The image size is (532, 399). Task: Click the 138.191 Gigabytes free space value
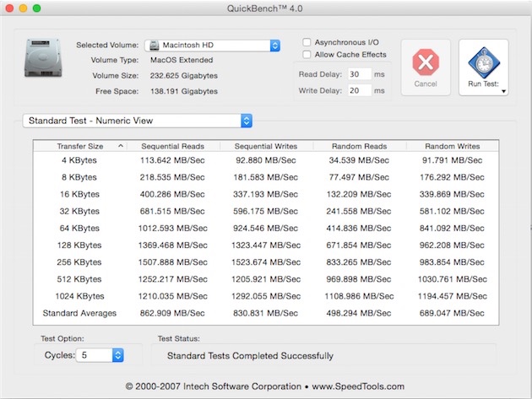click(184, 91)
